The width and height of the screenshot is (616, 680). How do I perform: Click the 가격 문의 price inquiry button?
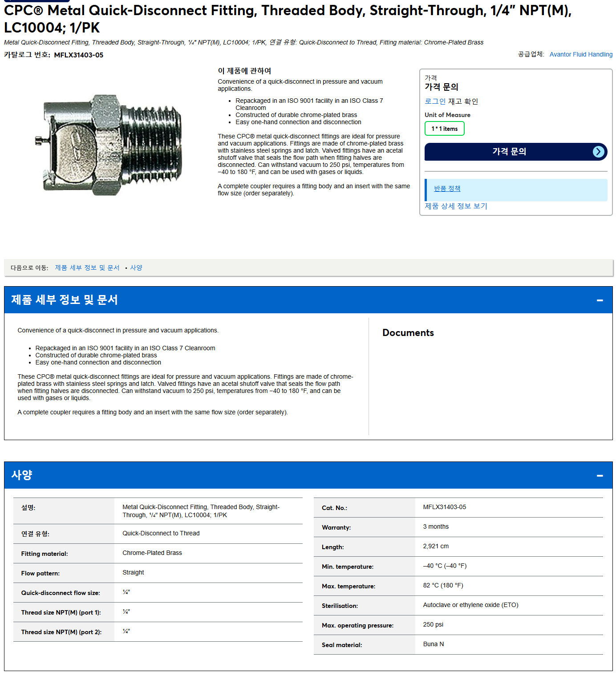pos(515,152)
